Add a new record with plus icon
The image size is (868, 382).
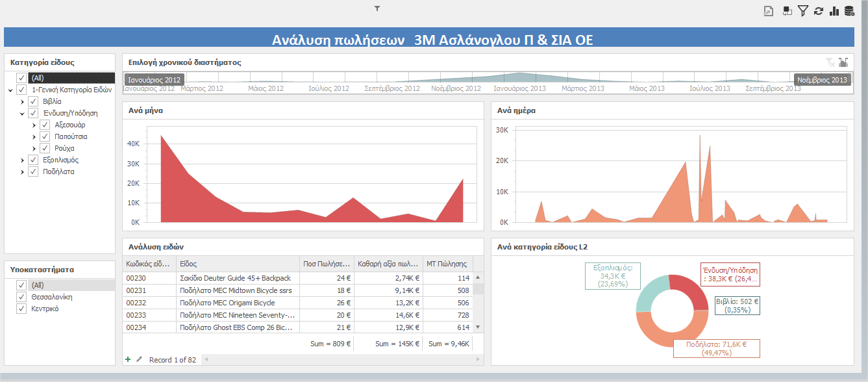129,359
